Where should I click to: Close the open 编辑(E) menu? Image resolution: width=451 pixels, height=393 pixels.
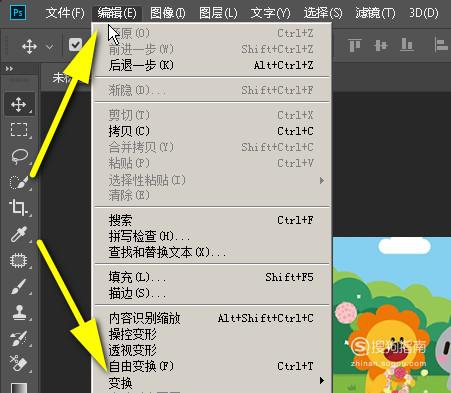click(117, 13)
